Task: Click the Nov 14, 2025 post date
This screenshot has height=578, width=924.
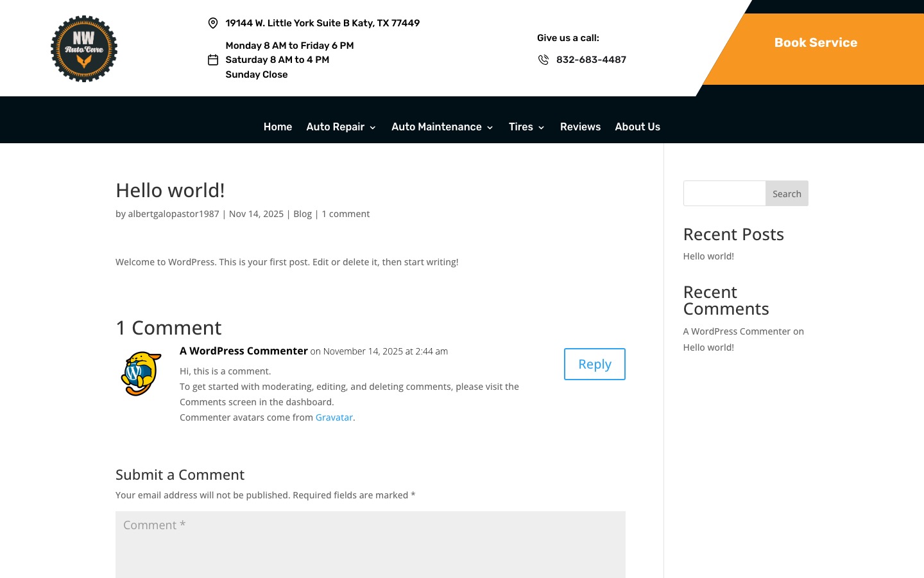Action: point(256,214)
